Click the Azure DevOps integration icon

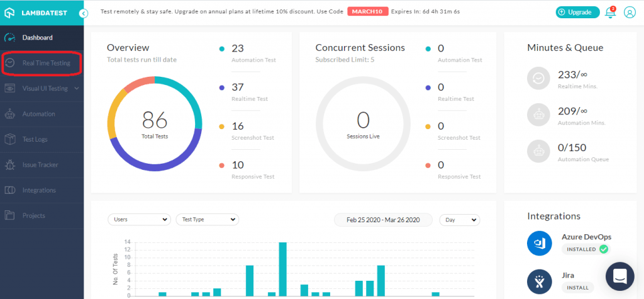pos(539,243)
